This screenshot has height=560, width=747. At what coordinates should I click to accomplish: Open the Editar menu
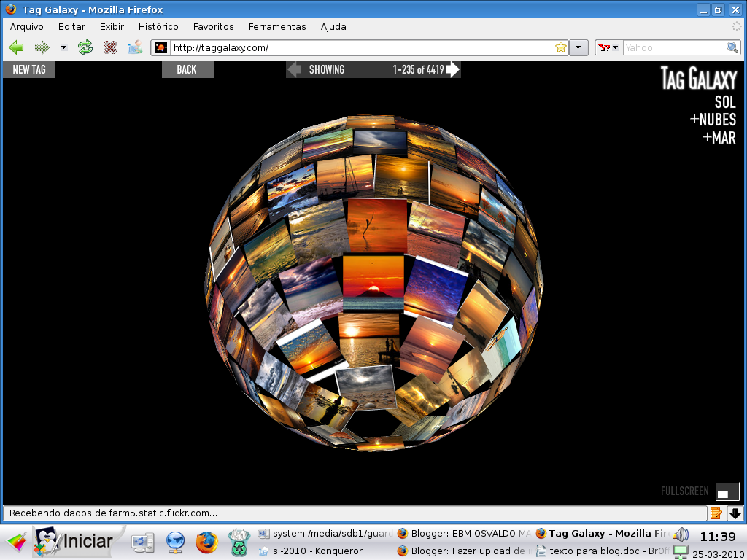point(71,27)
